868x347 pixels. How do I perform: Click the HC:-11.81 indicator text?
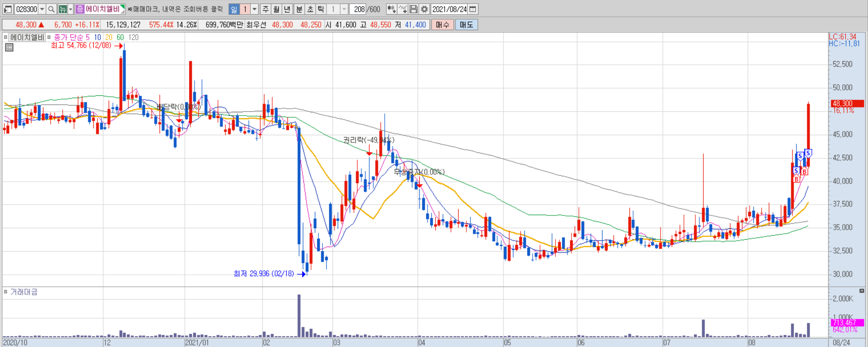tap(844, 44)
